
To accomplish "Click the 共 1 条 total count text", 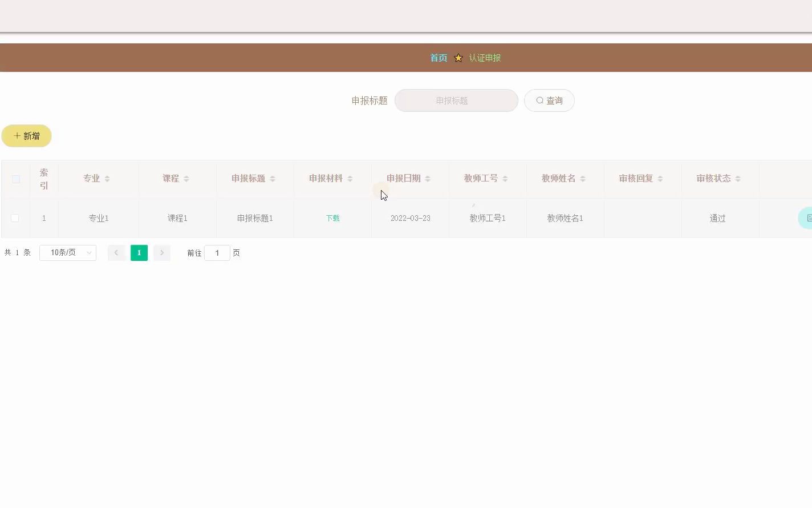I will [18, 253].
